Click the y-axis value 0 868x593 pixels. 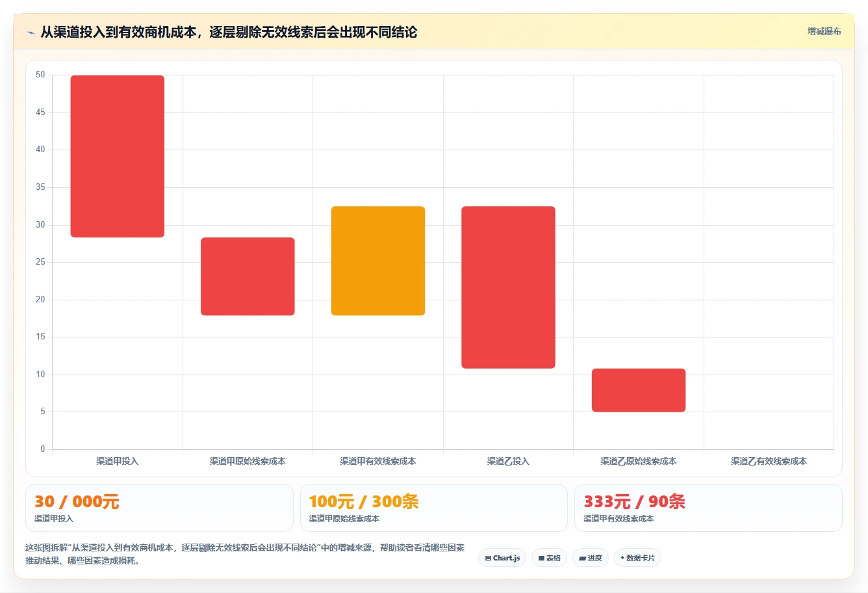click(43, 449)
